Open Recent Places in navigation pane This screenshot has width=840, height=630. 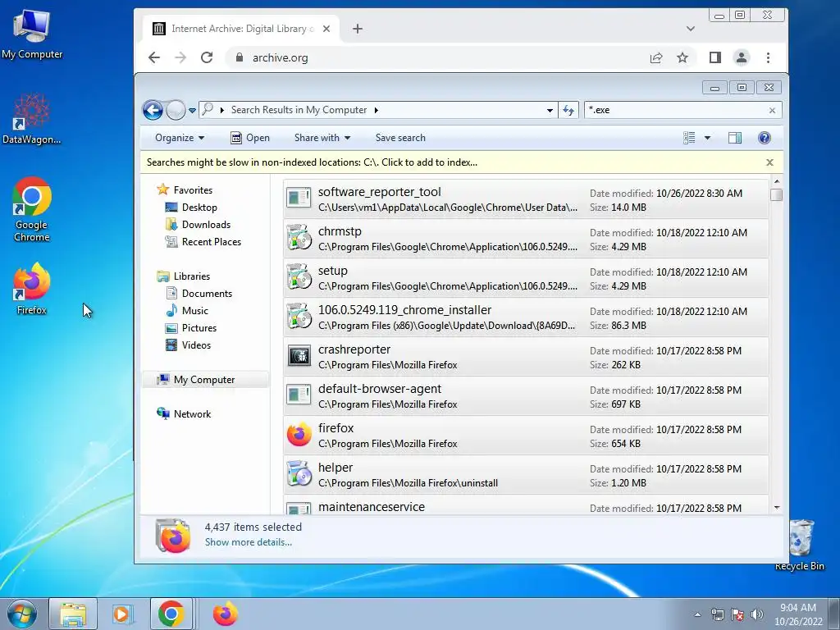tap(203, 242)
